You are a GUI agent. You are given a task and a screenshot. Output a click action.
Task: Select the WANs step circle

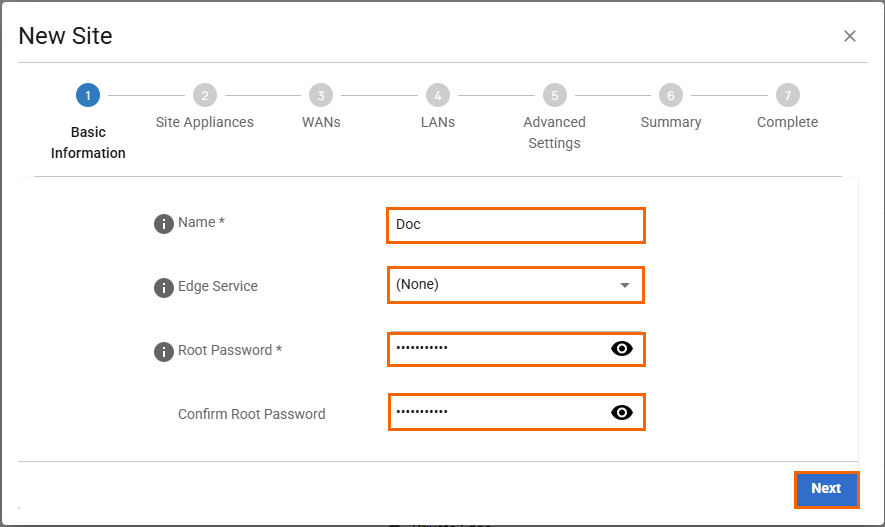coord(320,96)
